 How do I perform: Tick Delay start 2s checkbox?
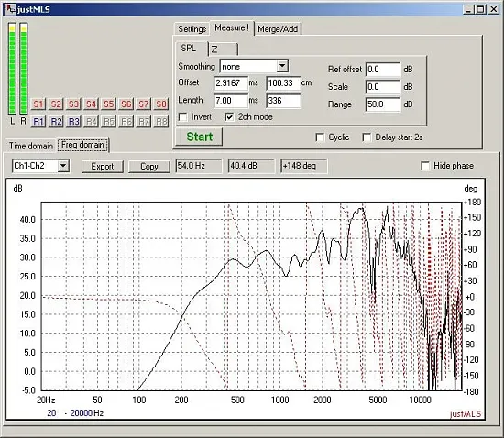(x=367, y=137)
